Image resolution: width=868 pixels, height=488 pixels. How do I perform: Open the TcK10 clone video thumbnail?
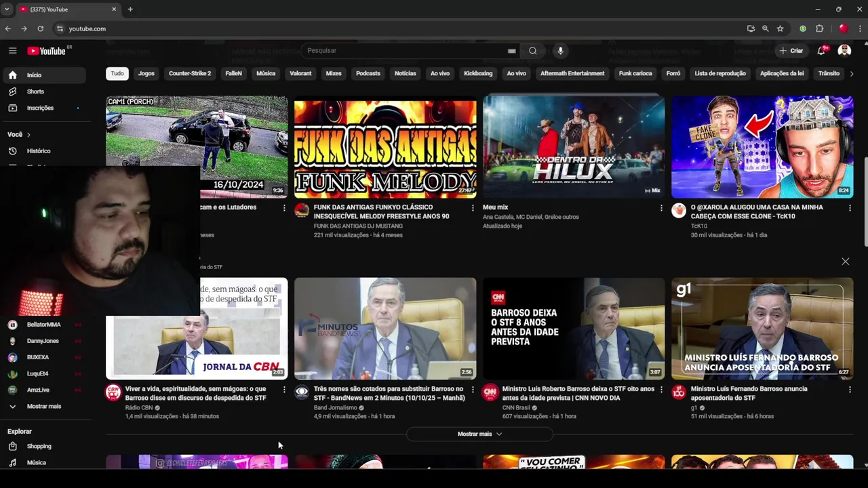(x=762, y=146)
